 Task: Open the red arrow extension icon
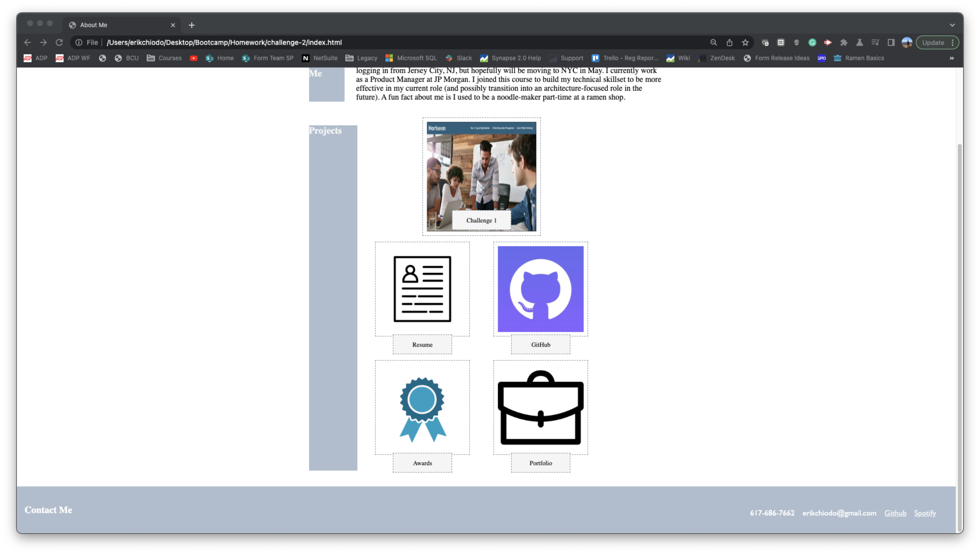[x=828, y=43]
